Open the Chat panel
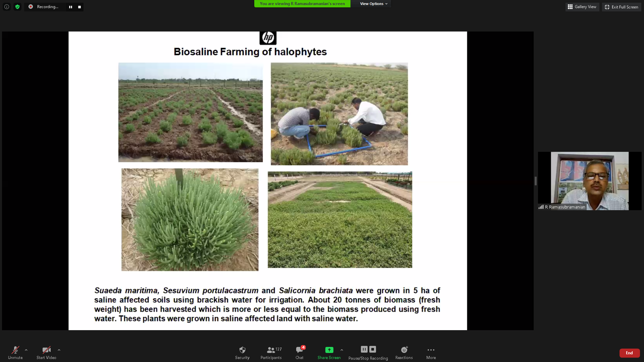644x362 pixels. point(299,353)
